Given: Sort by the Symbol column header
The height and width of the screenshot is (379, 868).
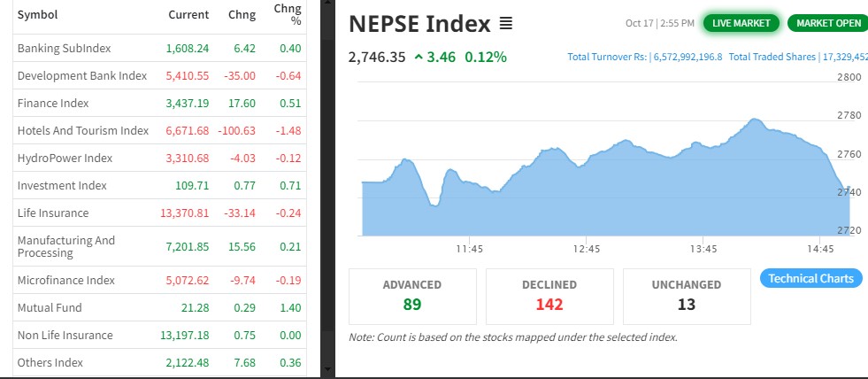Looking at the screenshot, I should click(x=38, y=15).
